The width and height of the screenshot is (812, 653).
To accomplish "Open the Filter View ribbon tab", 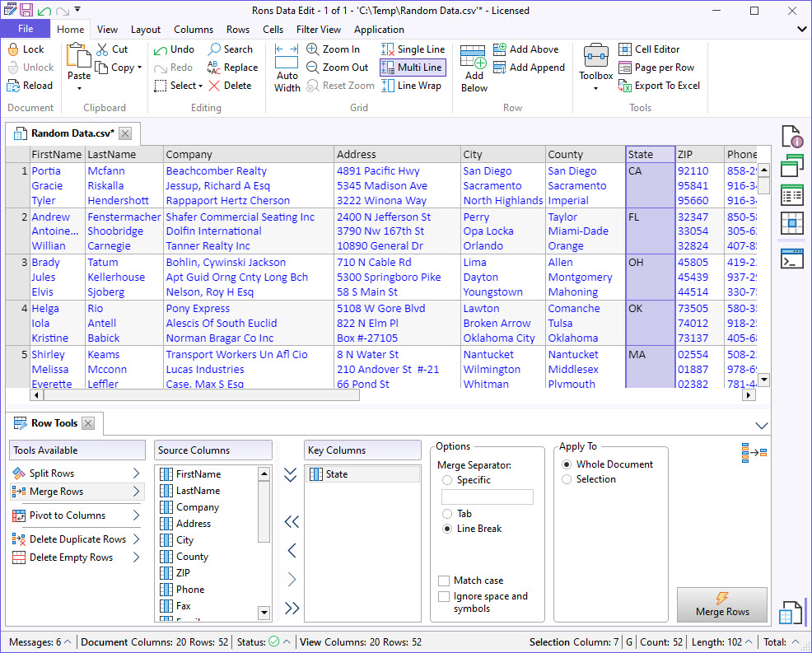I will (318, 30).
